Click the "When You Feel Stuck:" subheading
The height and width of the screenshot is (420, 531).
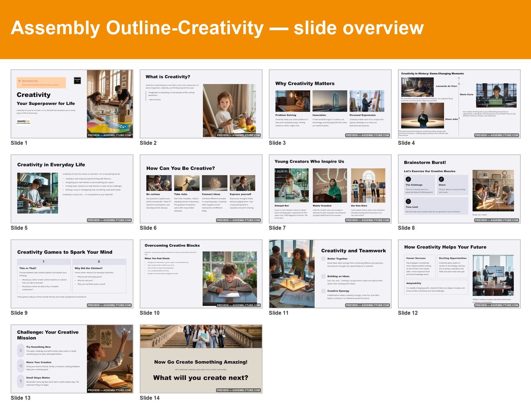click(x=157, y=258)
